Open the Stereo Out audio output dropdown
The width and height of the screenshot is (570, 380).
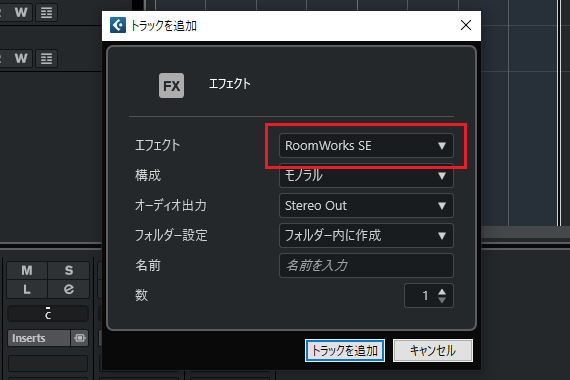coord(366,206)
